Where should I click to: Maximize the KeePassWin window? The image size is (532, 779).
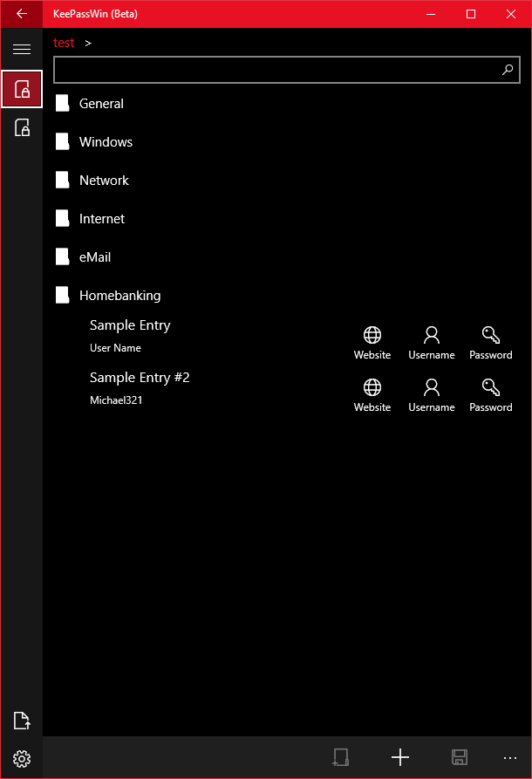tap(471, 14)
